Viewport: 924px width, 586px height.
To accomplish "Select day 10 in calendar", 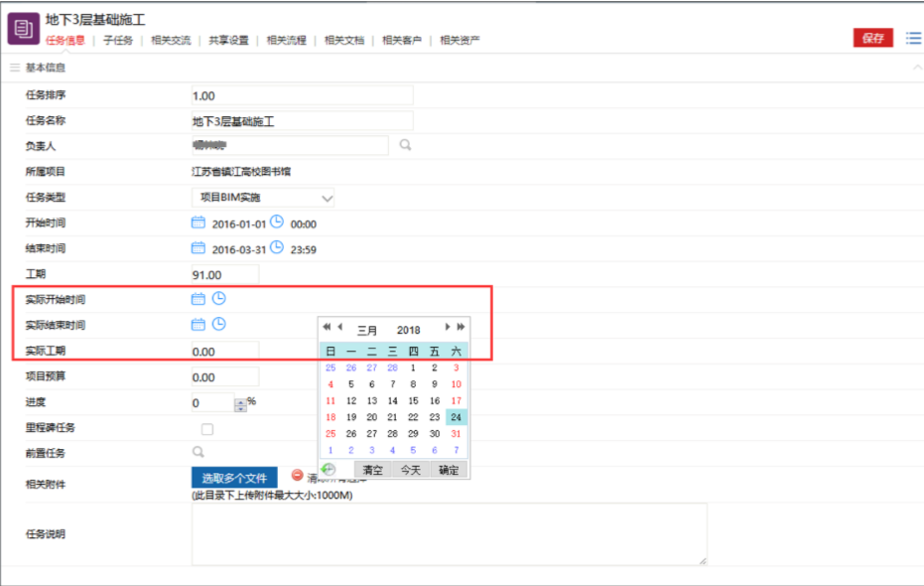I will [457, 383].
